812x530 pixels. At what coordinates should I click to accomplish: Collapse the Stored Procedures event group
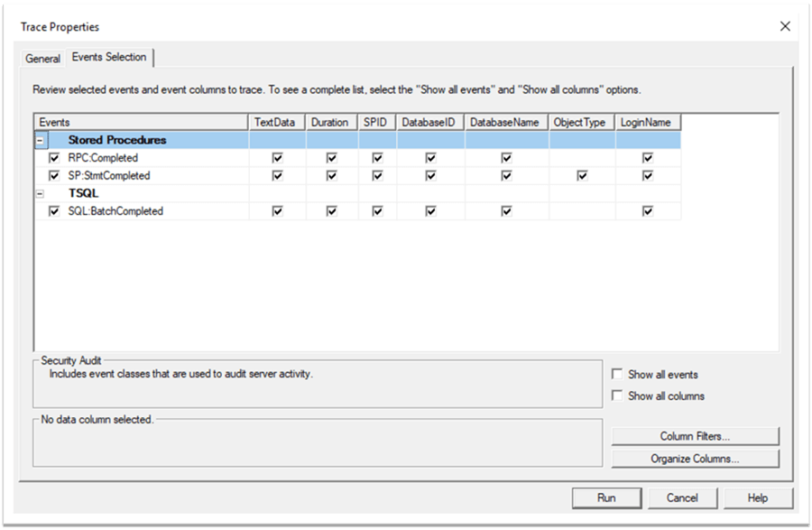click(41, 141)
